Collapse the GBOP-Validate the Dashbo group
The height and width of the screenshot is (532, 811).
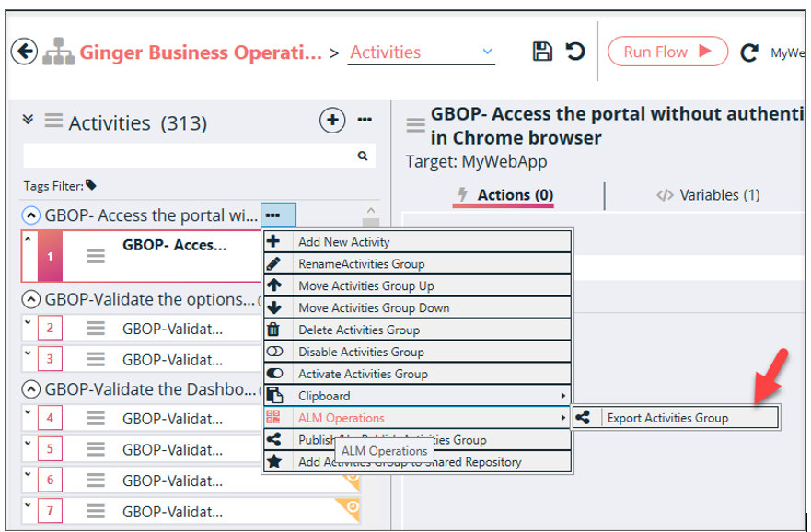[x=31, y=388]
